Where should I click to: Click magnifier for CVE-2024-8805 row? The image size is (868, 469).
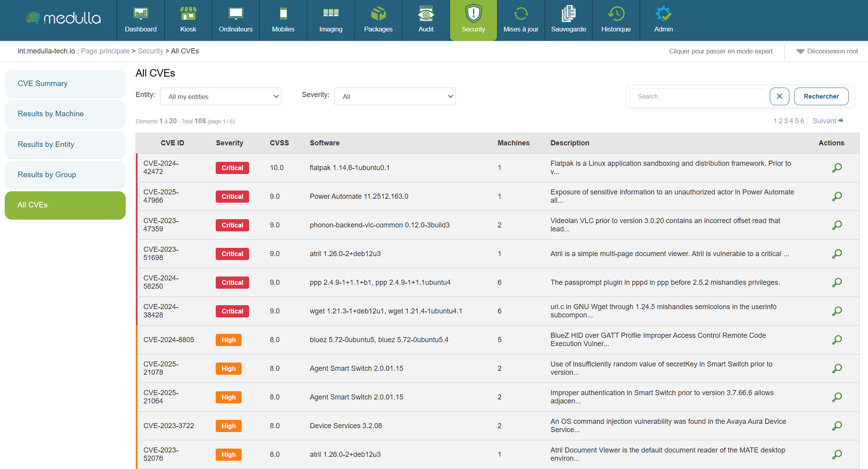point(837,340)
